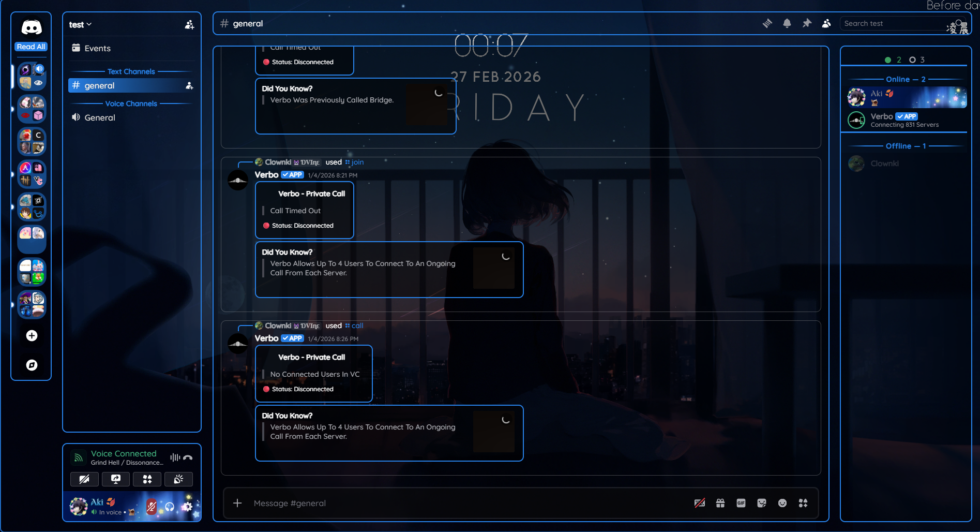Open user settings gear icon

pyautogui.click(x=187, y=507)
